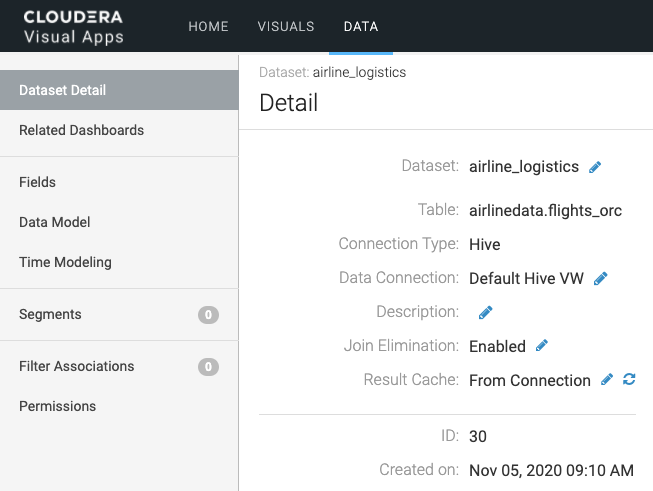Screen dimensions: 653x491
Task: Edit the Default Hive VW data connection
Action: 601,278
